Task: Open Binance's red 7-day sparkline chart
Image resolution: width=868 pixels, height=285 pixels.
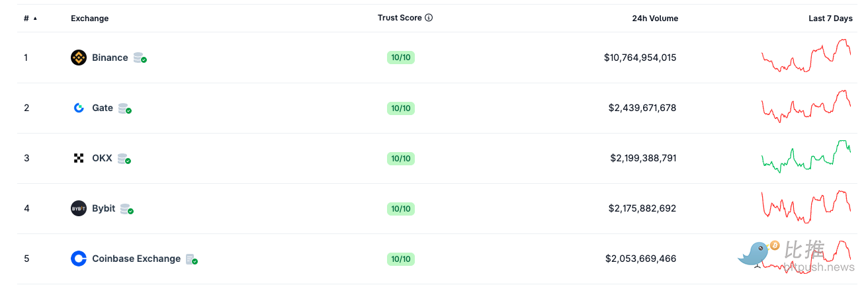Action: pyautogui.click(x=806, y=56)
